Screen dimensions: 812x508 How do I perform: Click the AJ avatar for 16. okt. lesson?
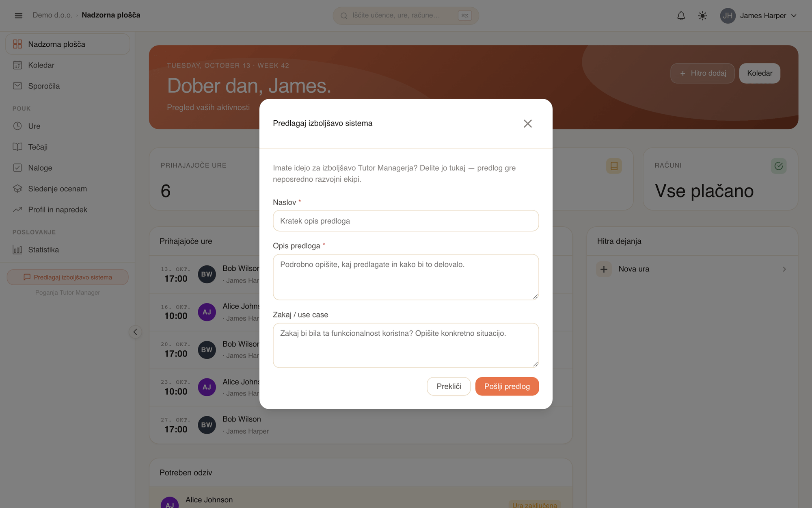pos(207,312)
